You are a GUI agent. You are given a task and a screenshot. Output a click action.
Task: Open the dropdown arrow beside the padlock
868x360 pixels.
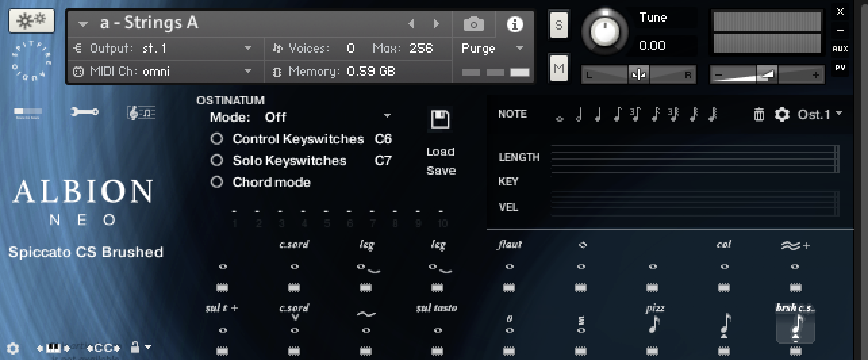tap(148, 348)
